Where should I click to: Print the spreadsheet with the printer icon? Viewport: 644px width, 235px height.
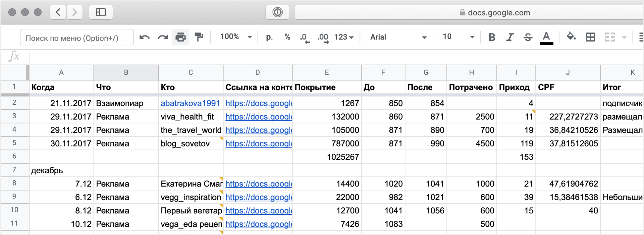pos(180,37)
